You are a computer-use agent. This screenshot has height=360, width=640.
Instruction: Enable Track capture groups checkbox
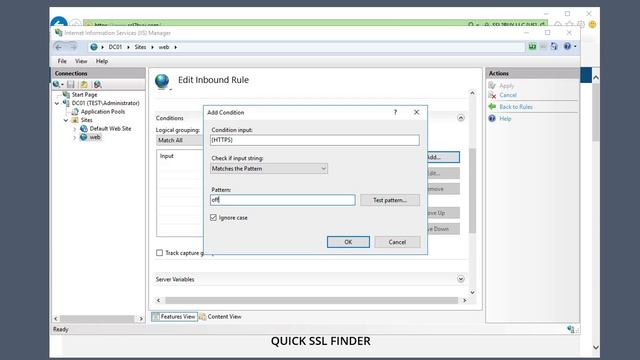(160, 253)
